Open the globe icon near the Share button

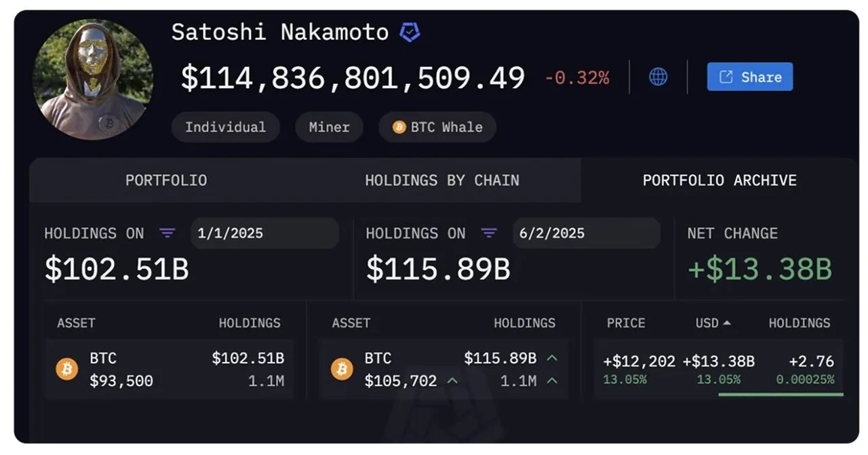(656, 77)
